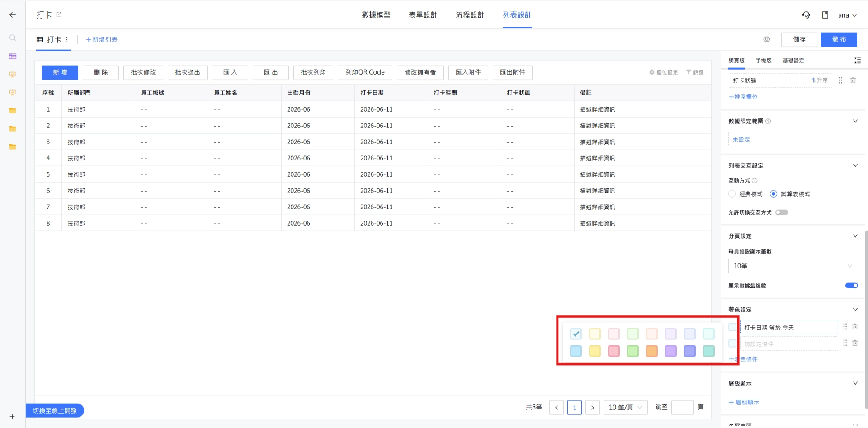The image size is (868, 428).
Task: Open the 打卡 app external link icon
Action: (59, 15)
